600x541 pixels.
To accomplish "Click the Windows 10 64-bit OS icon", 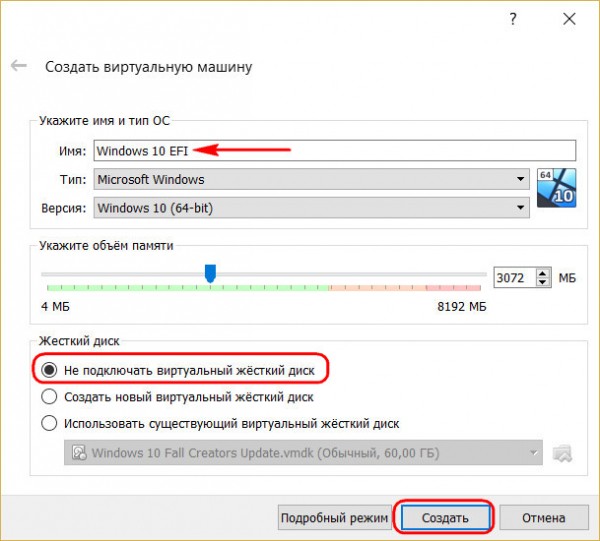I will coord(556,188).
